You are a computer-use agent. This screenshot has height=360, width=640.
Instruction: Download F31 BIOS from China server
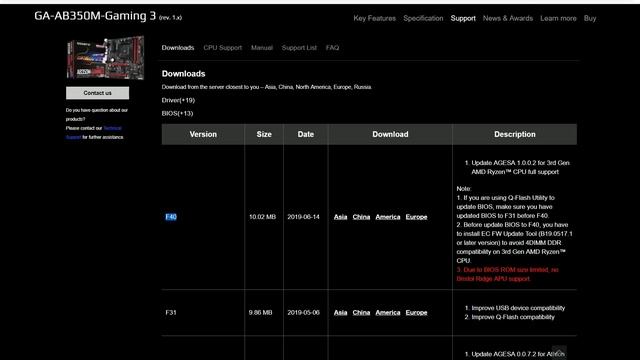[361, 312]
